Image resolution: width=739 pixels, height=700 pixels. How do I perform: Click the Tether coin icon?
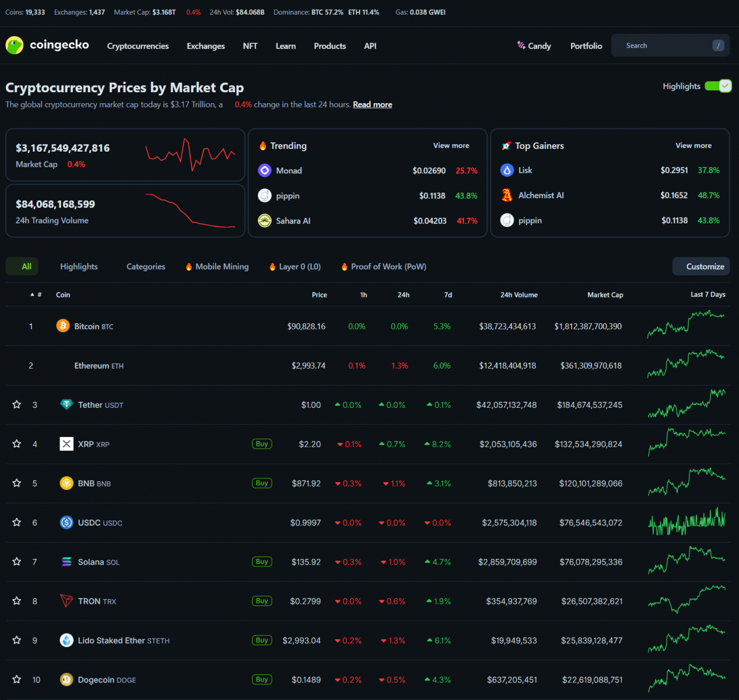(66, 405)
